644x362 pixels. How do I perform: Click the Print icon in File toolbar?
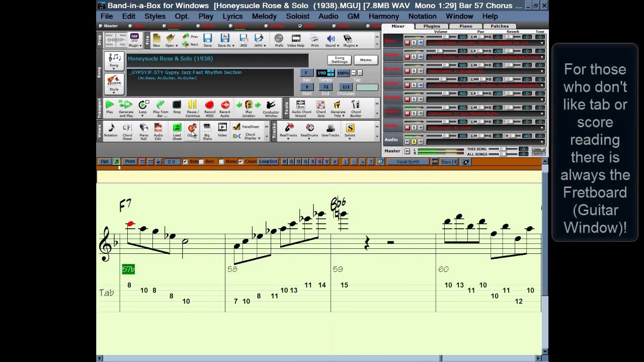point(314,40)
